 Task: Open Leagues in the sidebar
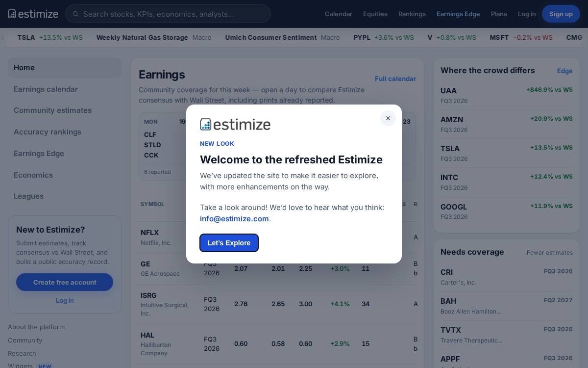65,196
